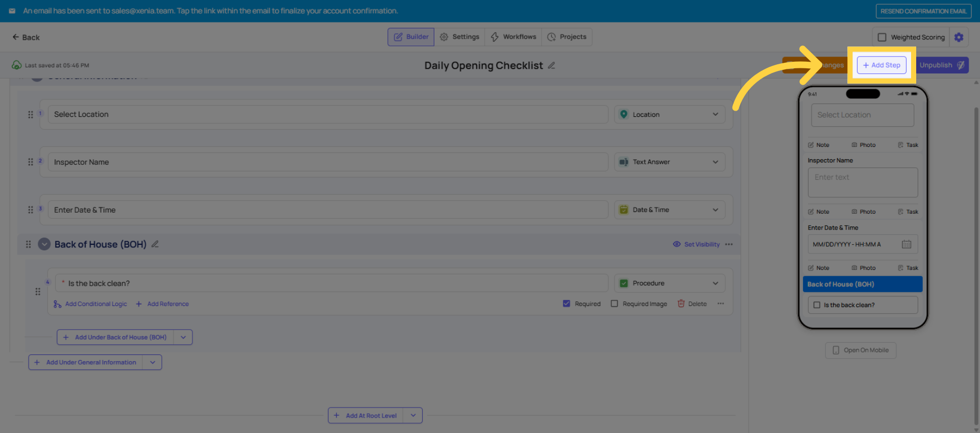Image resolution: width=980 pixels, height=433 pixels.
Task: Click Task under Enter Date & Time in preview
Action: 908,268
